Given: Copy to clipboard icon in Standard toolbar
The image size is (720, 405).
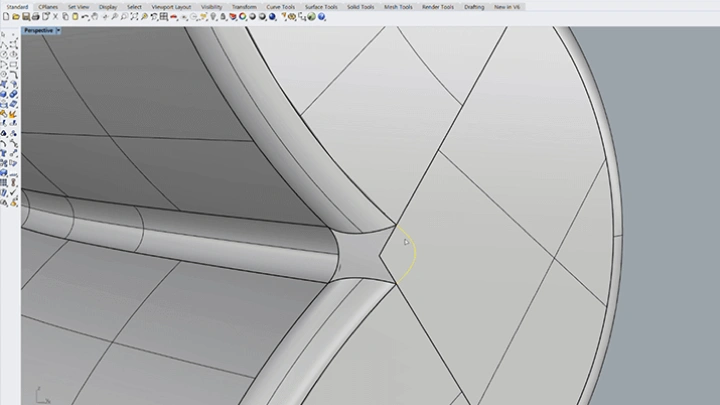Looking at the screenshot, I should (x=65, y=17).
